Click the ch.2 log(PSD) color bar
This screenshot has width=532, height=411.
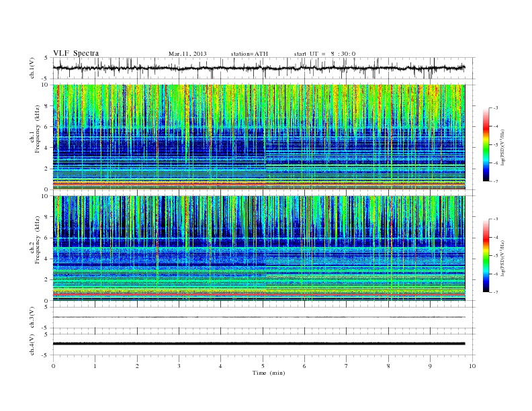[486, 256]
